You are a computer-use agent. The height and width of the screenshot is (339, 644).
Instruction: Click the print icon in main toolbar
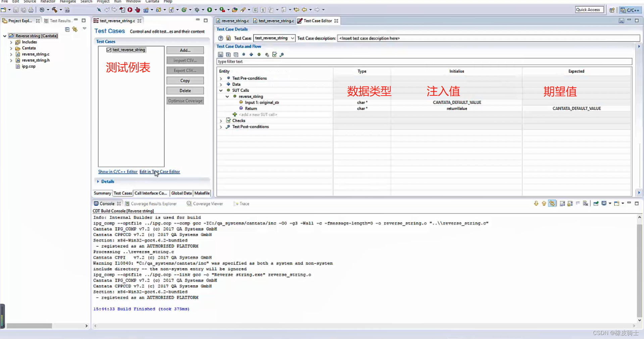click(x=31, y=10)
